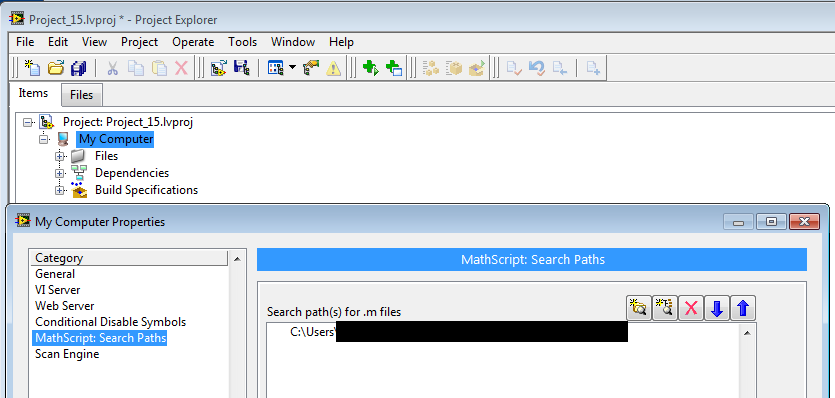This screenshot has height=398, width=835.
Task: Expand the Files folder node
Action: tap(60, 157)
